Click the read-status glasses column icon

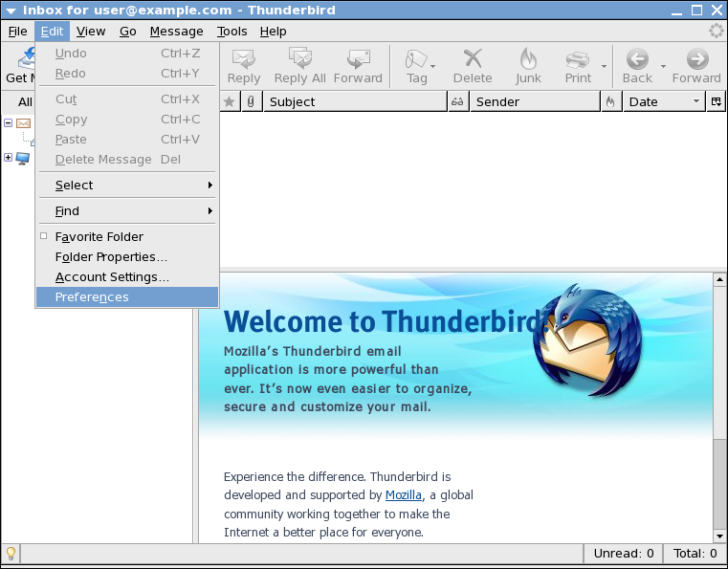pyautogui.click(x=457, y=101)
